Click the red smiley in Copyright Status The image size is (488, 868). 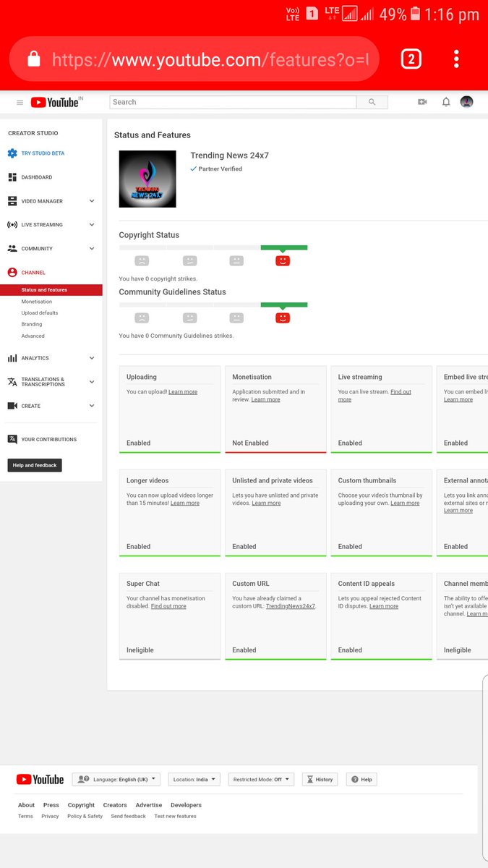283,260
